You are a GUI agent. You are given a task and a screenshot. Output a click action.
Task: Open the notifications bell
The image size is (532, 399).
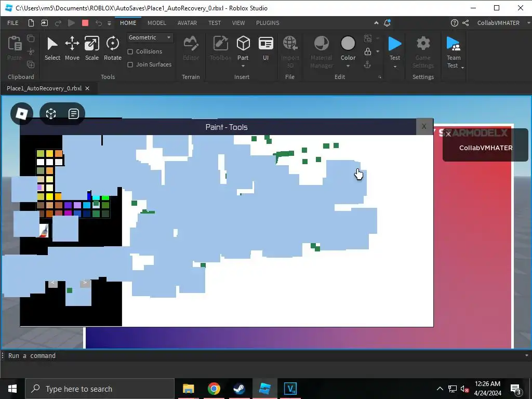pyautogui.click(x=387, y=23)
